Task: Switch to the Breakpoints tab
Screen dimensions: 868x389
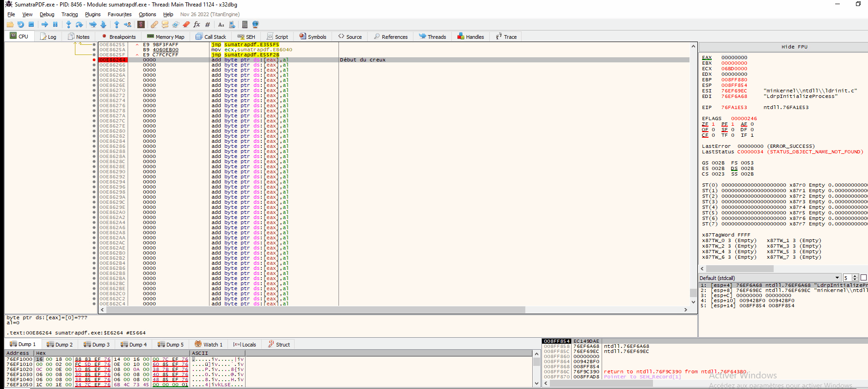Action: [x=119, y=36]
